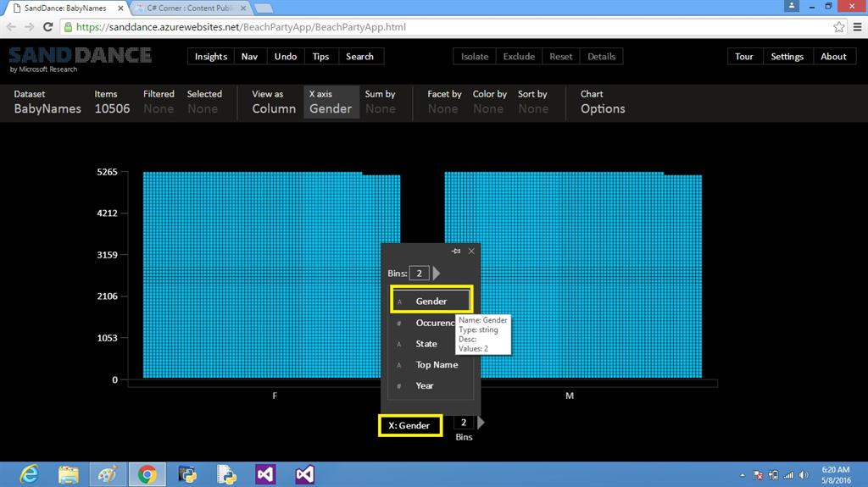The width and height of the screenshot is (868, 487).
Task: Click the Reset button
Action: click(x=561, y=57)
